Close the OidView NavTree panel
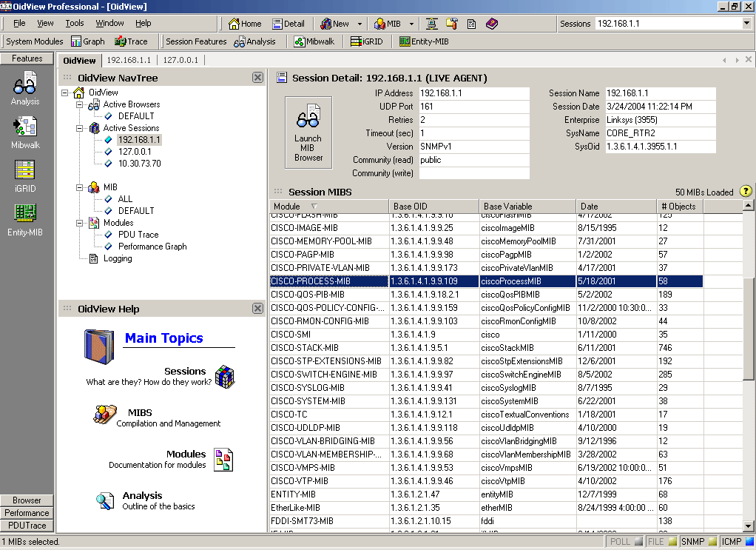 [x=257, y=78]
